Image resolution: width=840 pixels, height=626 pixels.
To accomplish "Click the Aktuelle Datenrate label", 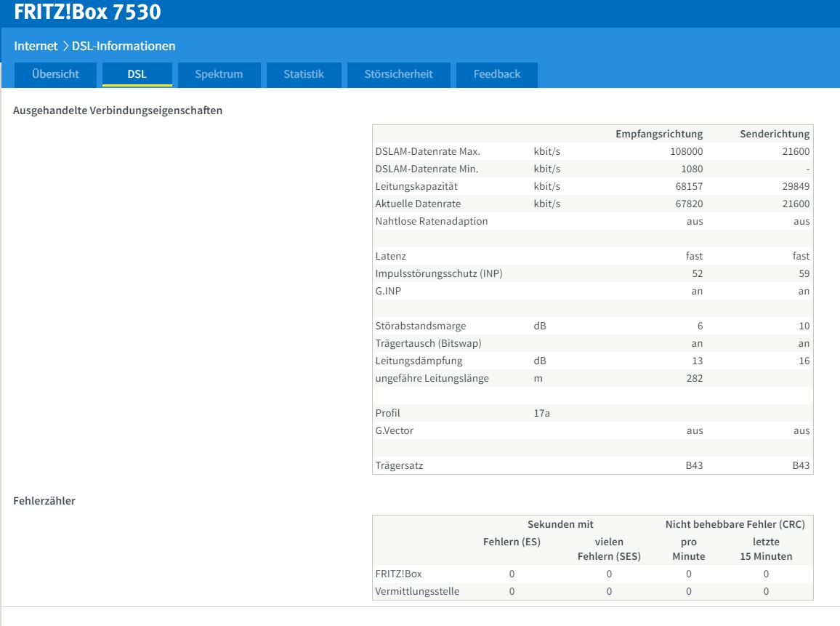I will pyautogui.click(x=418, y=204).
